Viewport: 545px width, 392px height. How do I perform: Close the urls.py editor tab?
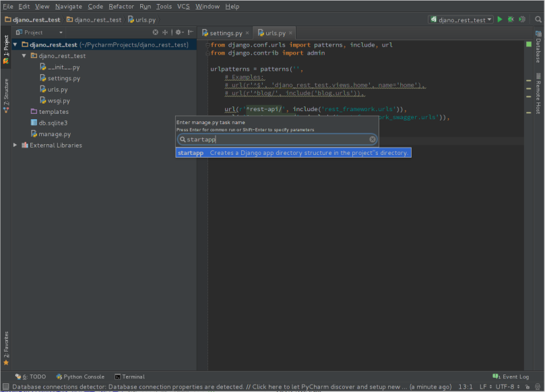[x=290, y=33]
